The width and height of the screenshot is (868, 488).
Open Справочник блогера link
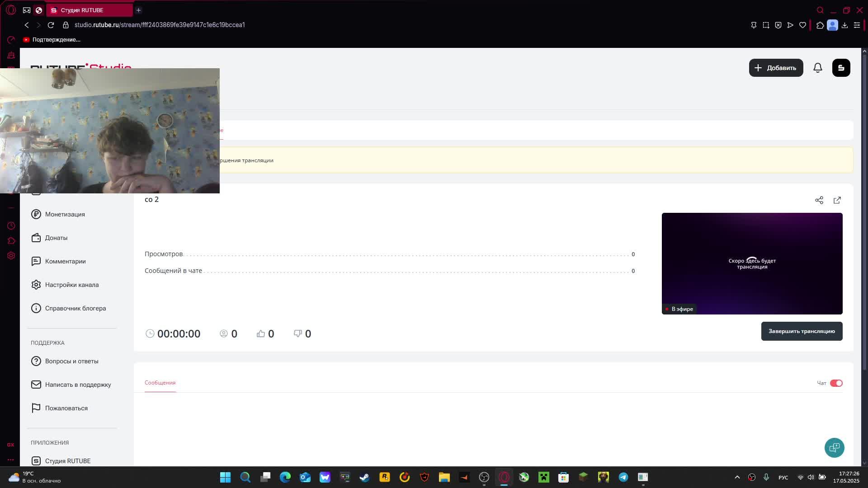pyautogui.click(x=75, y=308)
